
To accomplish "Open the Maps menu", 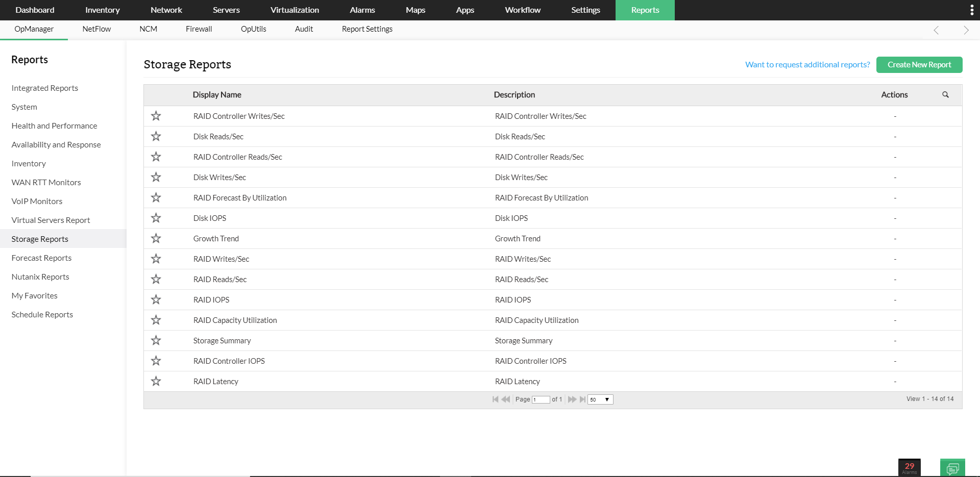I will coord(415,10).
